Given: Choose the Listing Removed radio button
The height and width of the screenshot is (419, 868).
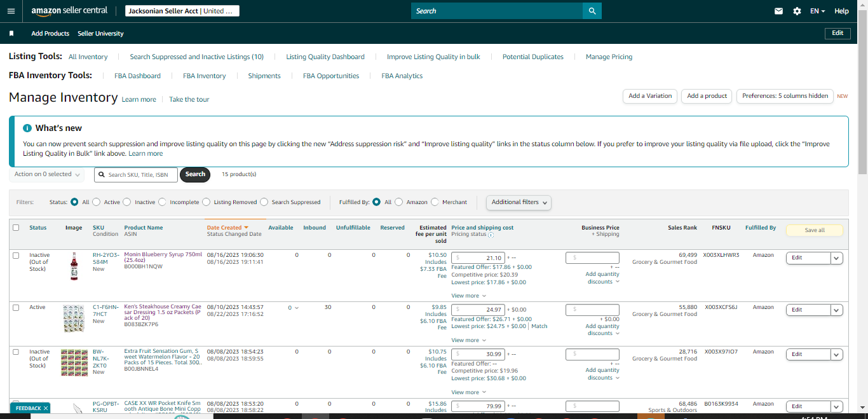Looking at the screenshot, I should point(206,202).
